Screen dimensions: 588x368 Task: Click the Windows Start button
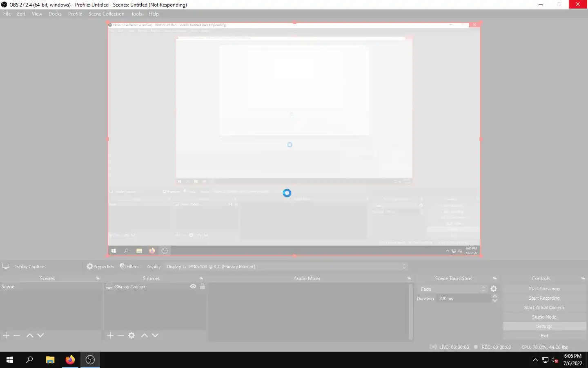pos(10,360)
